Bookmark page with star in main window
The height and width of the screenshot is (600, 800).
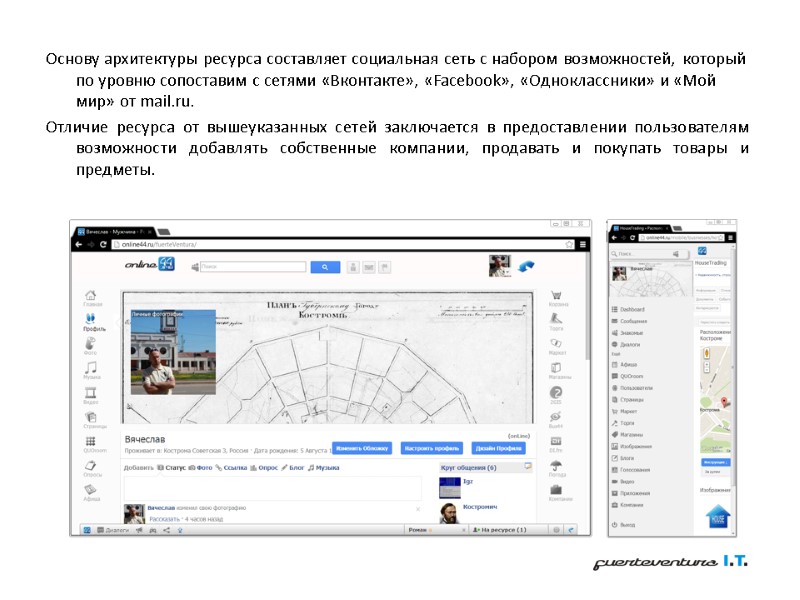coord(569,244)
